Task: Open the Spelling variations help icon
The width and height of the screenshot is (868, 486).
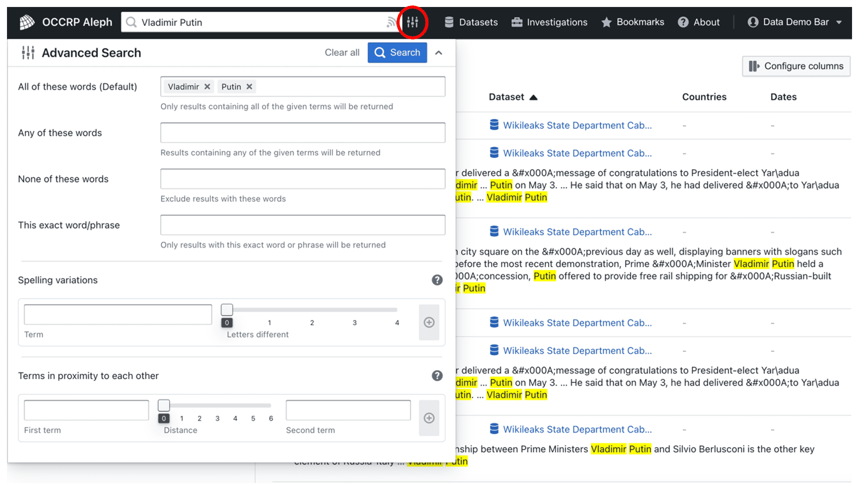Action: tap(437, 280)
